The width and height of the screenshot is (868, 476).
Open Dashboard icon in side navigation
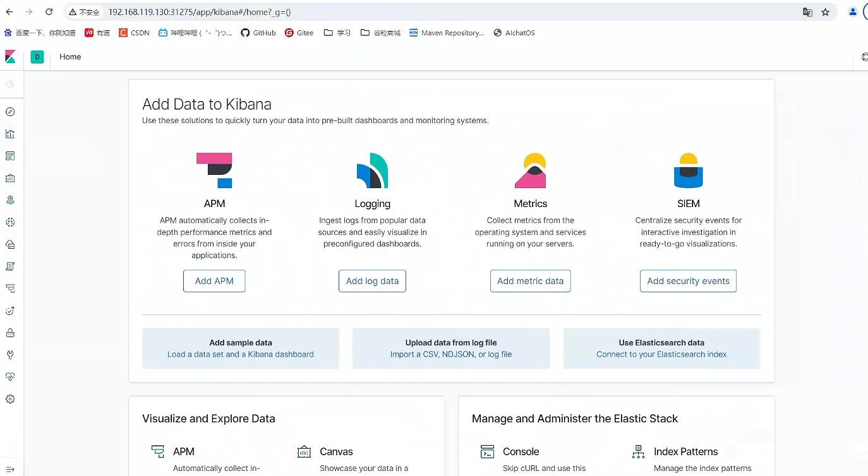coord(10,156)
